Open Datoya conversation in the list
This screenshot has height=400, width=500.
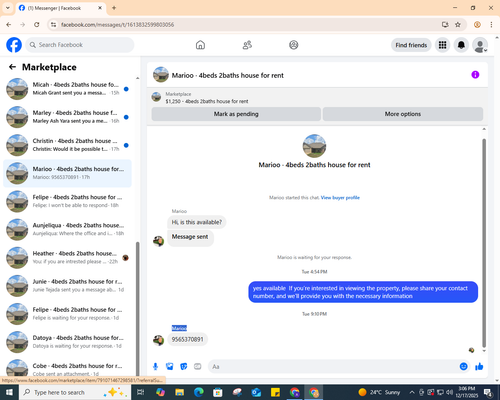click(67, 342)
